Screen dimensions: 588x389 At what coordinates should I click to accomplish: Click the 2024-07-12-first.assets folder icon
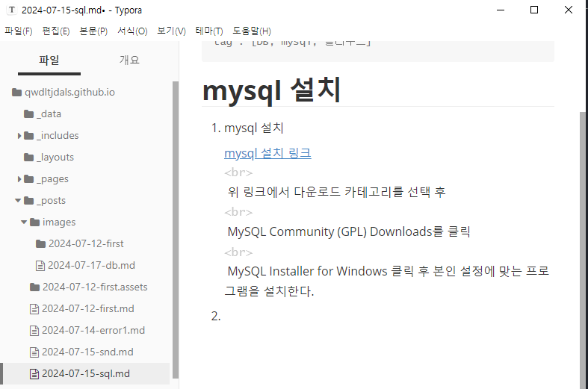point(35,287)
